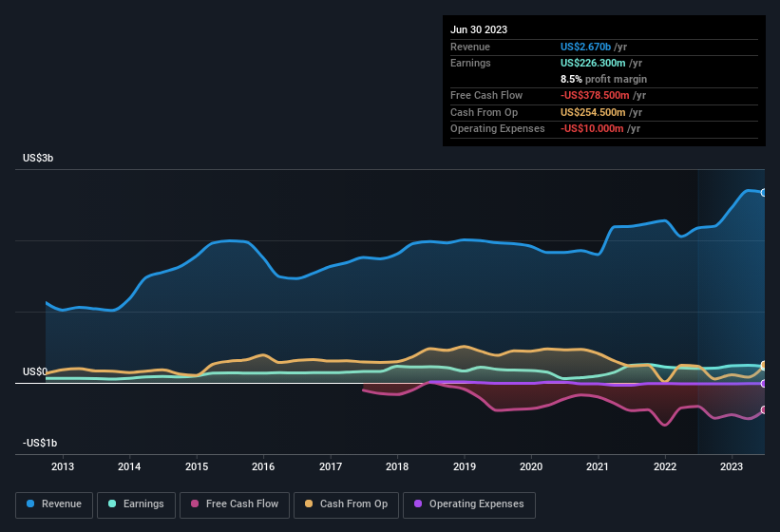Toggle the Cash From Op legend button
Image resolution: width=780 pixels, height=532 pixels.
pos(346,504)
